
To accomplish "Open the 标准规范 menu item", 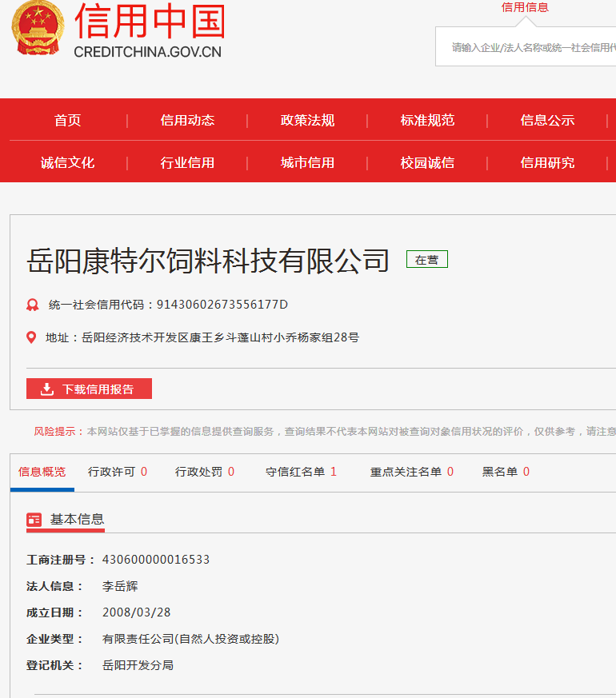I will [x=427, y=120].
